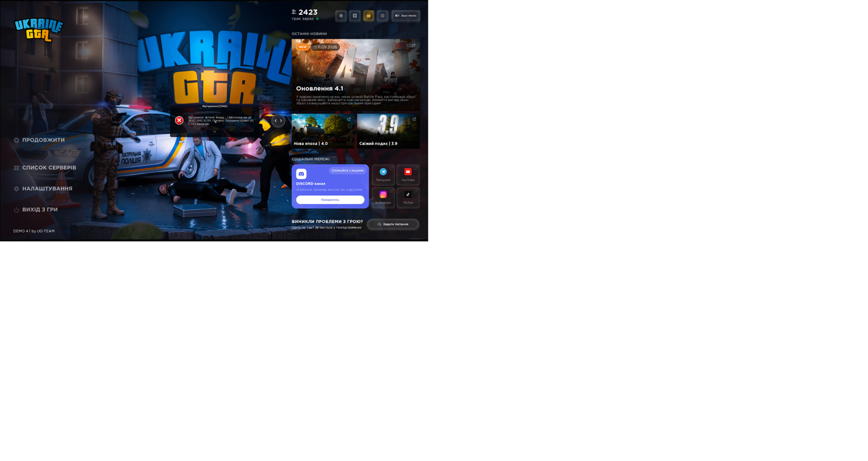This screenshot has height=461, width=868.
Task: Select the ПРОДОВЖИТИ menu item
Action: click(x=43, y=140)
